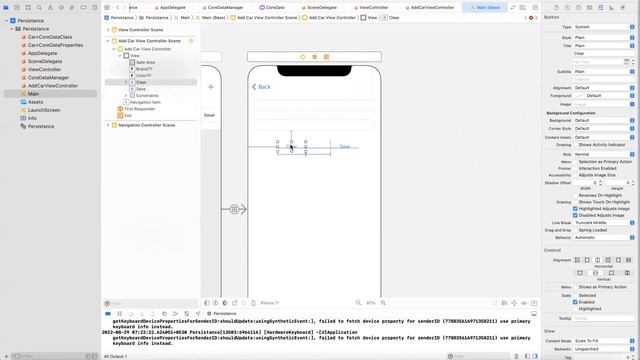Toggle Interaction Enabled pointer checkbox
Image resolution: width=640 pixels, height=360 pixels.
[x=575, y=169]
